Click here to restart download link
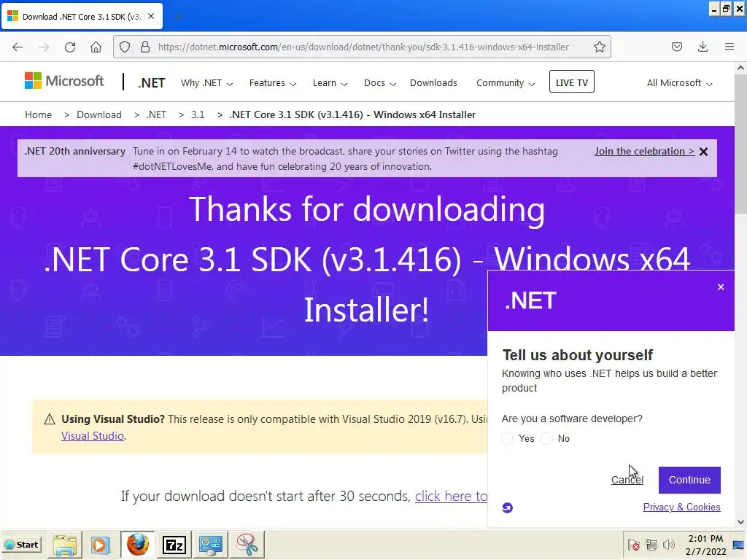 click(x=451, y=496)
